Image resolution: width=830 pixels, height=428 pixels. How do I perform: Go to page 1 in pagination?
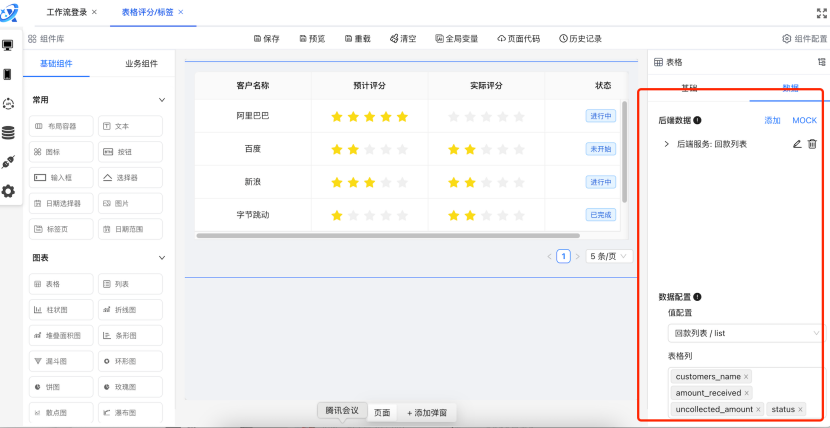[x=563, y=257]
